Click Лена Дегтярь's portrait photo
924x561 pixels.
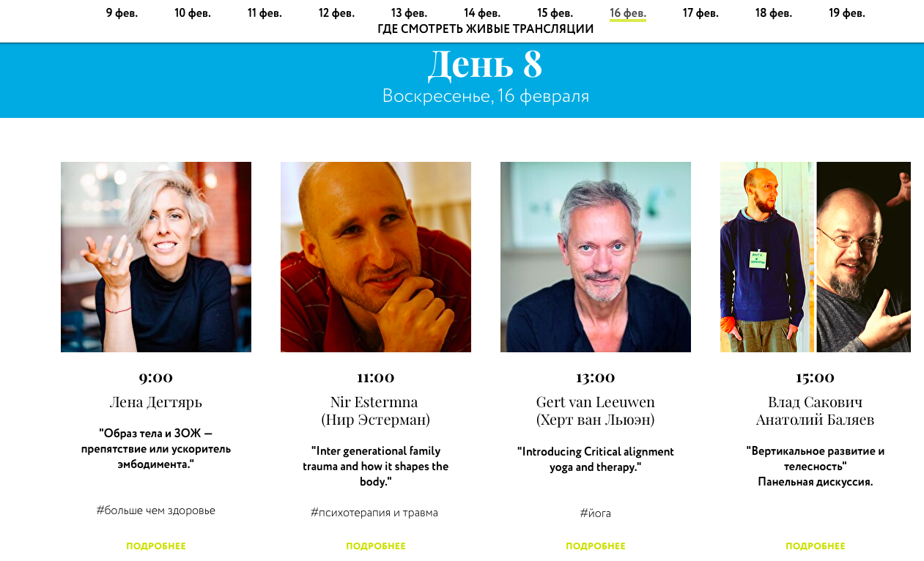click(156, 257)
